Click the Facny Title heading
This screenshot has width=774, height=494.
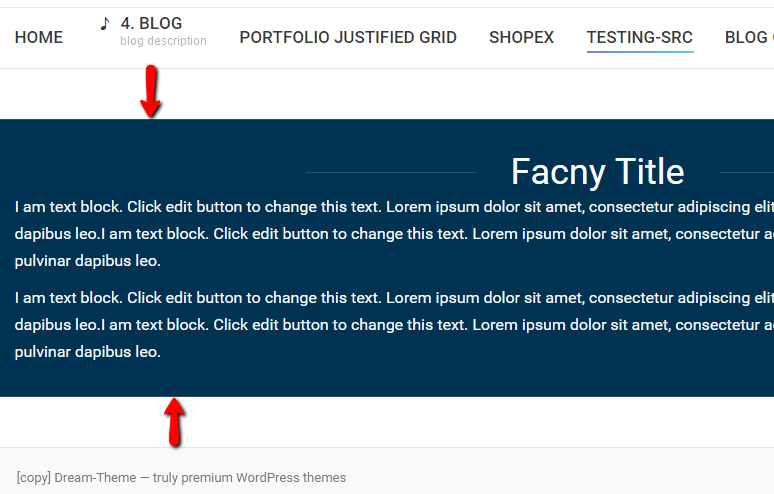click(597, 172)
